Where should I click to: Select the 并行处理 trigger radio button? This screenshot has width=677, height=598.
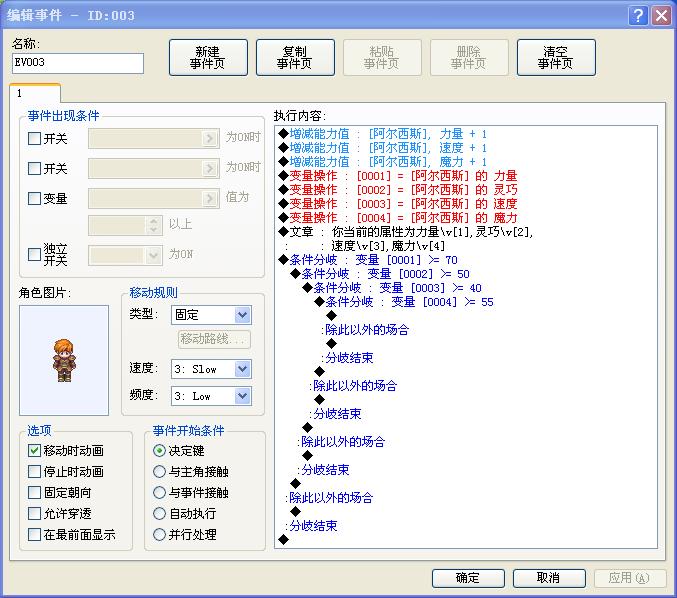(159, 535)
